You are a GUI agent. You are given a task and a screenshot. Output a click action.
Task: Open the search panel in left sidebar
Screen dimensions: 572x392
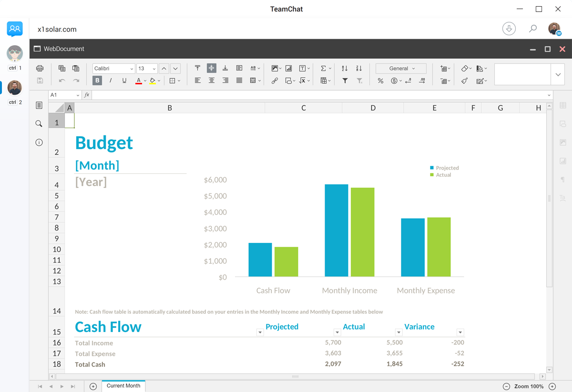pyautogui.click(x=39, y=124)
